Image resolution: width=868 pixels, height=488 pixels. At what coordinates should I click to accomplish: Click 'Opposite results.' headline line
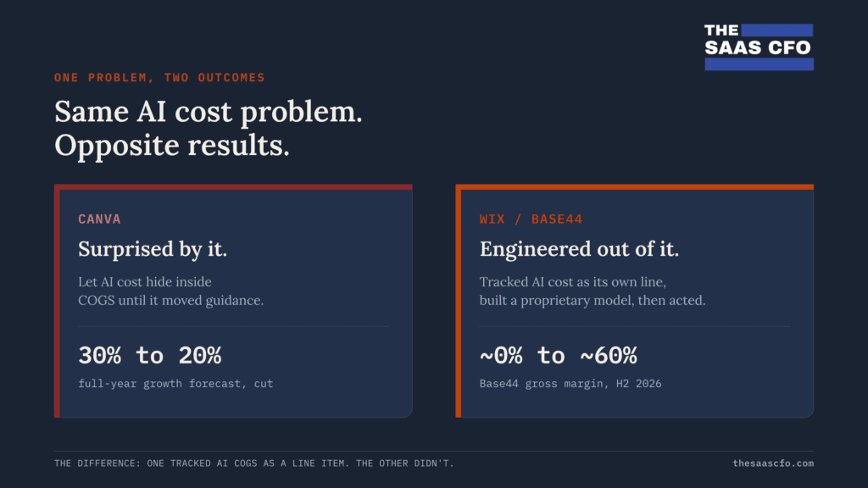tap(172, 146)
